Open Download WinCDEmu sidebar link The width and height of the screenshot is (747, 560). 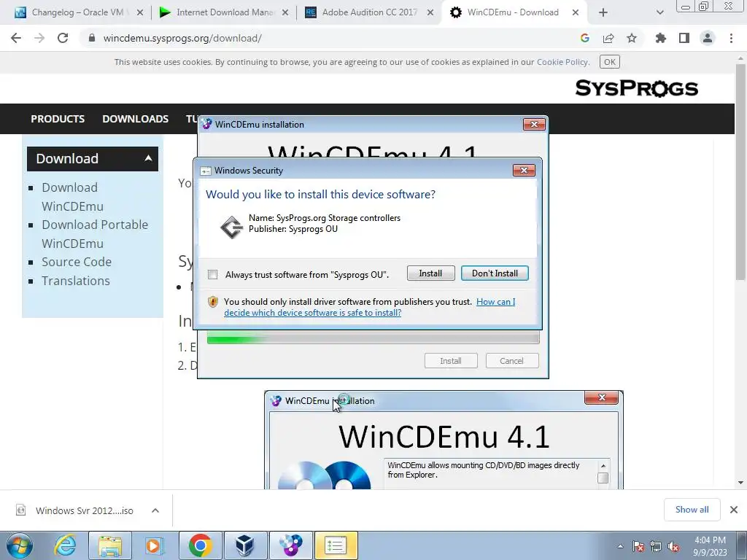[x=72, y=197]
